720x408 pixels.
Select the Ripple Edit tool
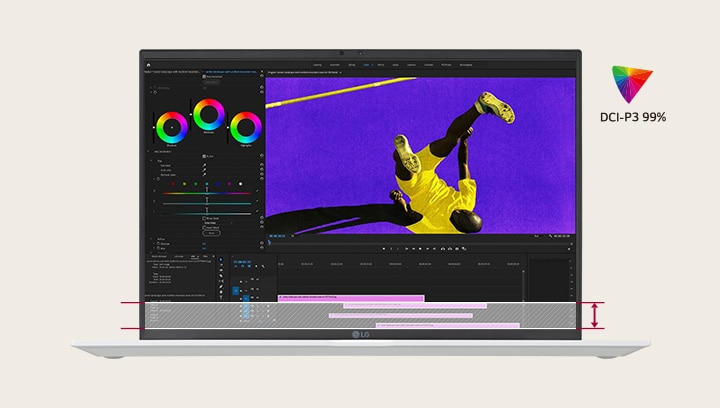(x=221, y=271)
